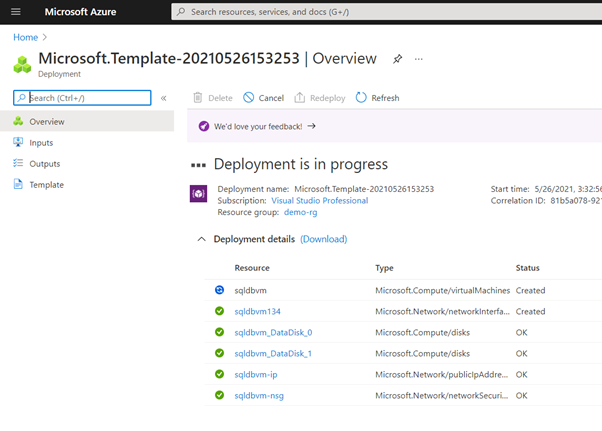Click the Outputs checklist icon
This screenshot has height=431, width=602.
(x=18, y=163)
